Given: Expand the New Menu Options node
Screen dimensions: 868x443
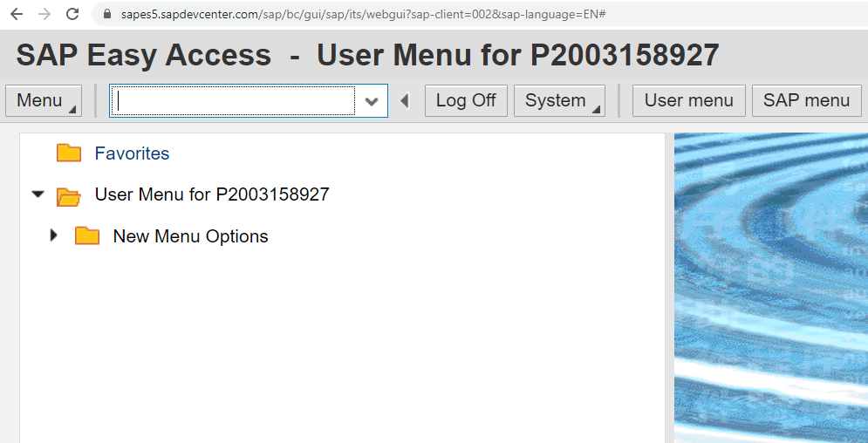Looking at the screenshot, I should click(54, 235).
